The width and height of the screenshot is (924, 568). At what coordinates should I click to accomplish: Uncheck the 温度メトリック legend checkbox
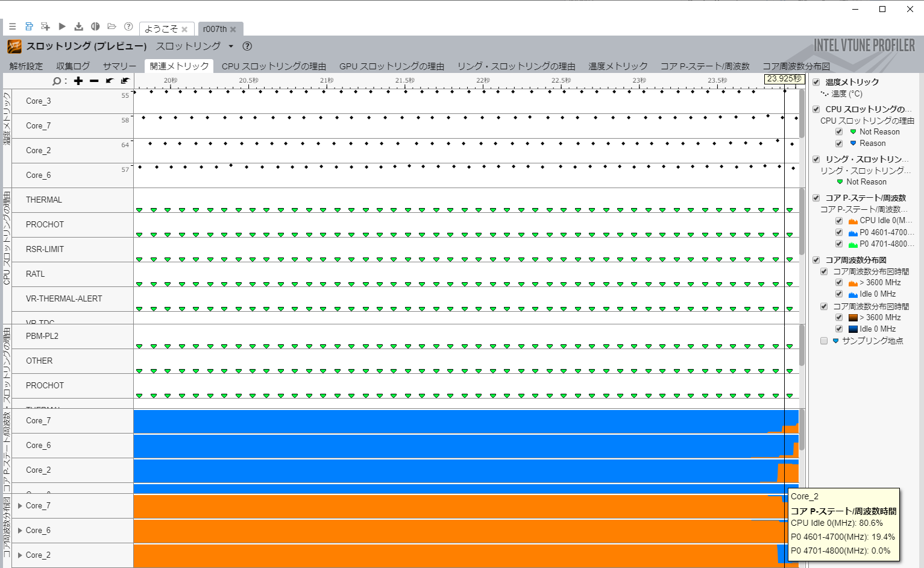tap(816, 82)
